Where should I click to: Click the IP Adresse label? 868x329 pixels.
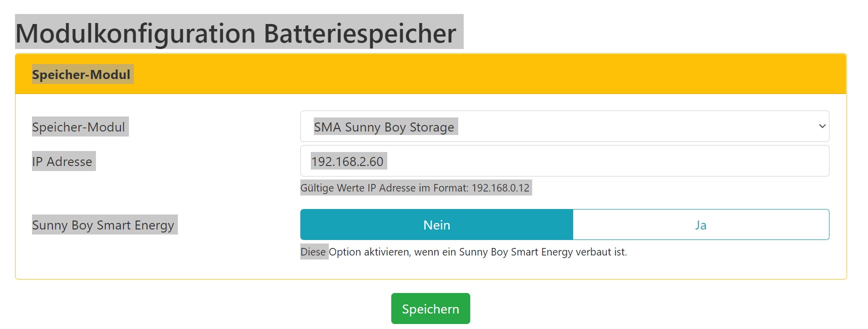pos(62,161)
